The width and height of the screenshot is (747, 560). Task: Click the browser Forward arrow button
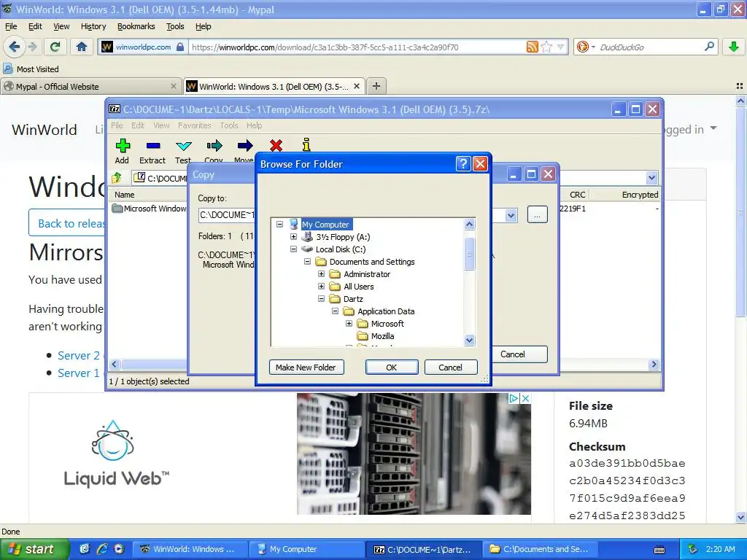point(32,47)
